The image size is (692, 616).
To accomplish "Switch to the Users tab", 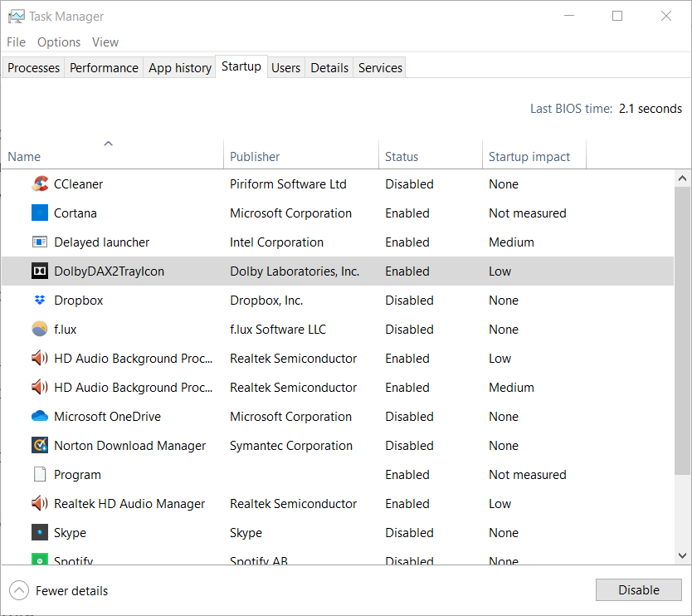I will click(285, 67).
